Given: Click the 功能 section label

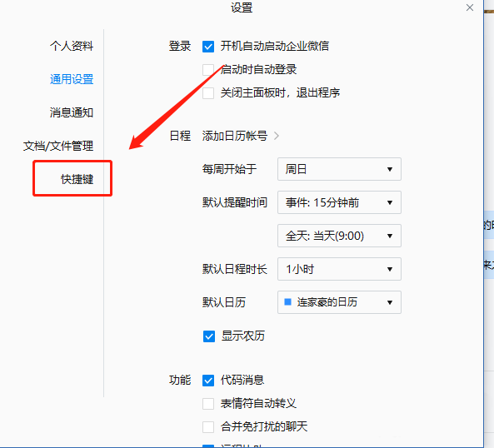Looking at the screenshot, I should [180, 380].
